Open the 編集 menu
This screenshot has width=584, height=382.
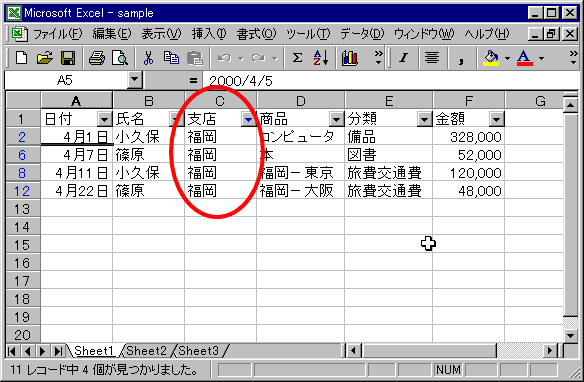pos(112,34)
